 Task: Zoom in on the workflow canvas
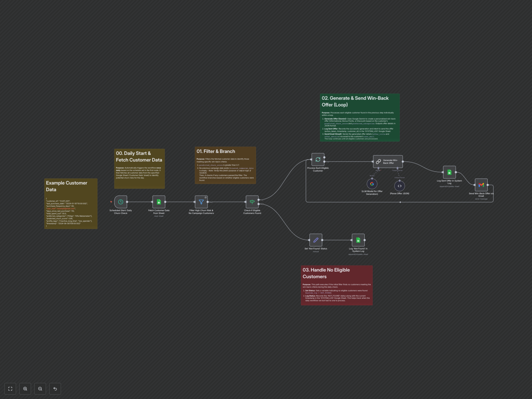click(x=25, y=389)
